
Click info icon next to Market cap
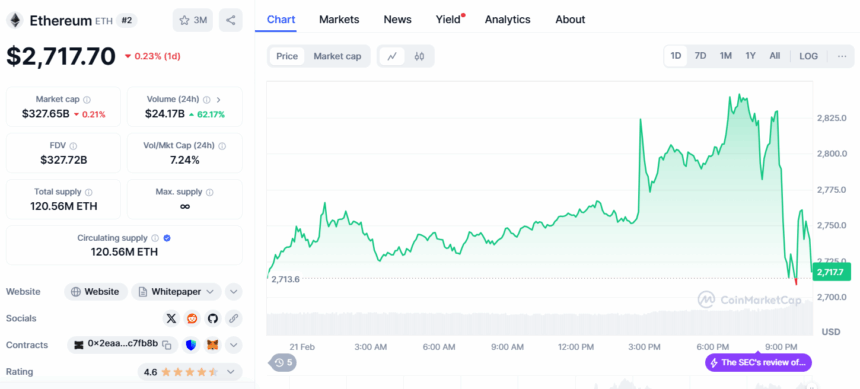87,100
